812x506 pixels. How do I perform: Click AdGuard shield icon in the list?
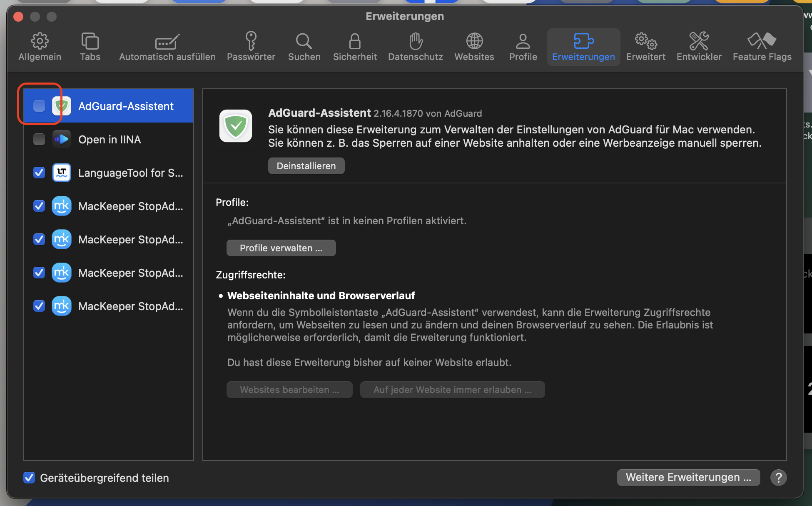(x=62, y=106)
